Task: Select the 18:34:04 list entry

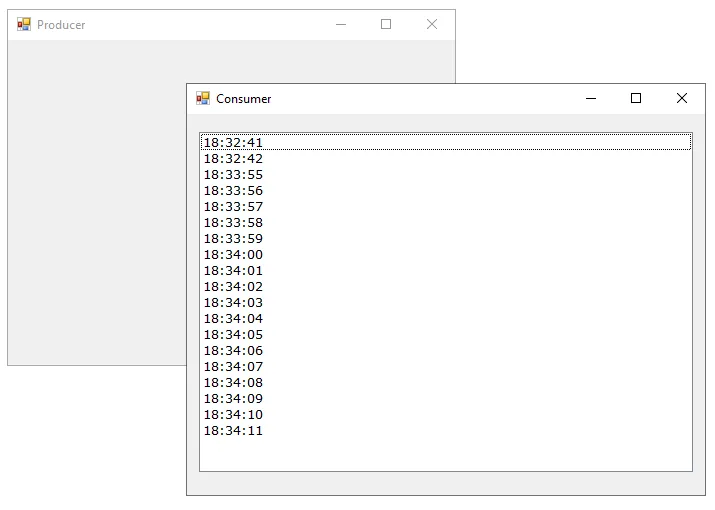Action: click(446, 318)
